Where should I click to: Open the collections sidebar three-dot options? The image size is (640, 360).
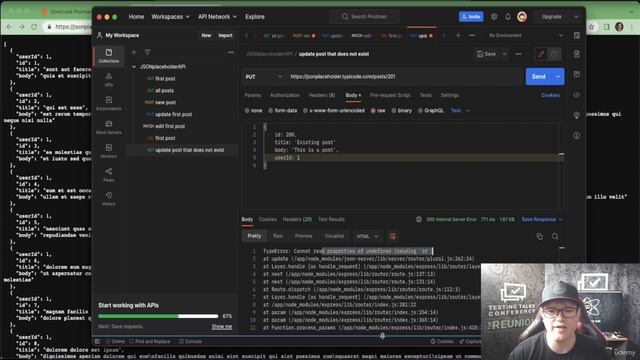(231, 52)
